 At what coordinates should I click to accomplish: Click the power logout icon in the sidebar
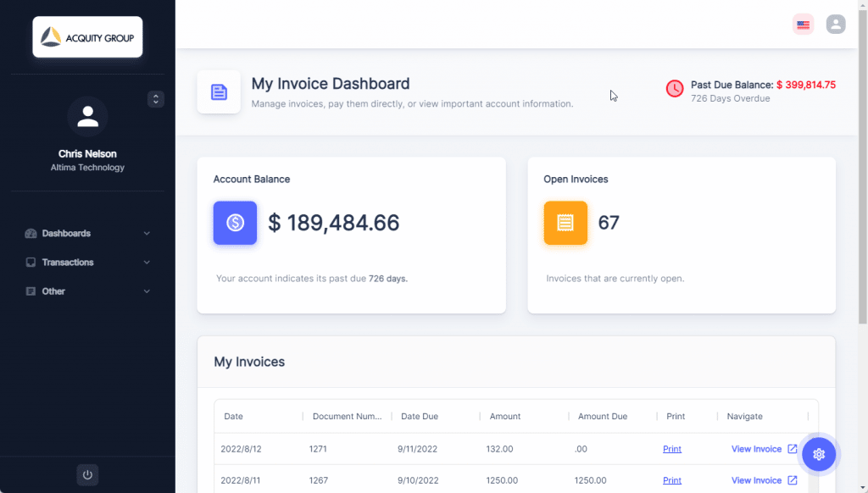(87, 474)
